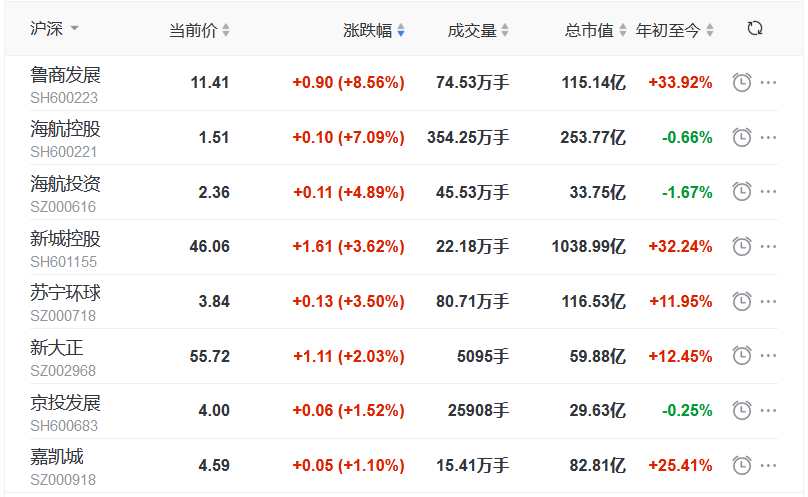Image resolution: width=808 pixels, height=497 pixels.
Task: Click stock code SZ002968
Action: click(63, 371)
